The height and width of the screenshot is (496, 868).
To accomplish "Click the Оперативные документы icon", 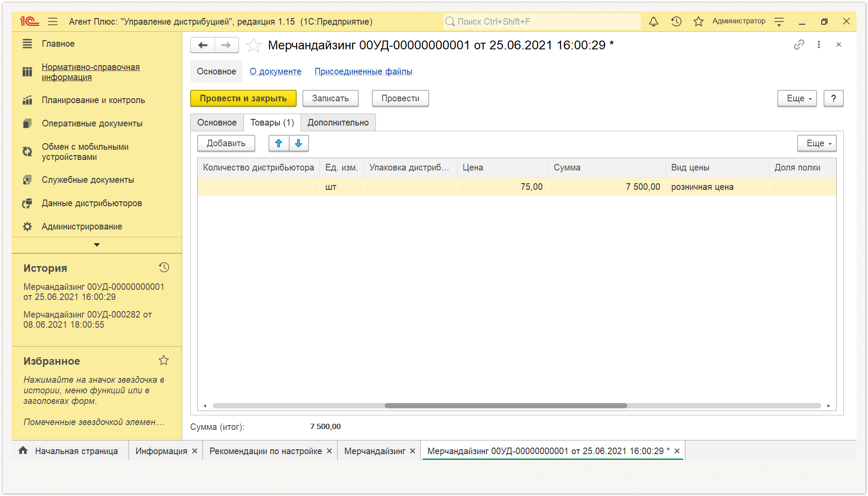I will tap(27, 123).
